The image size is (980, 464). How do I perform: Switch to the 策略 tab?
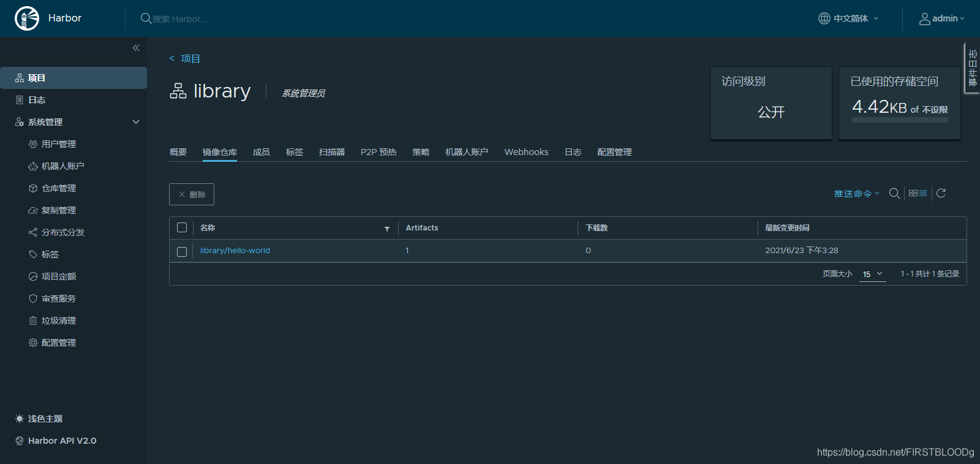click(421, 152)
